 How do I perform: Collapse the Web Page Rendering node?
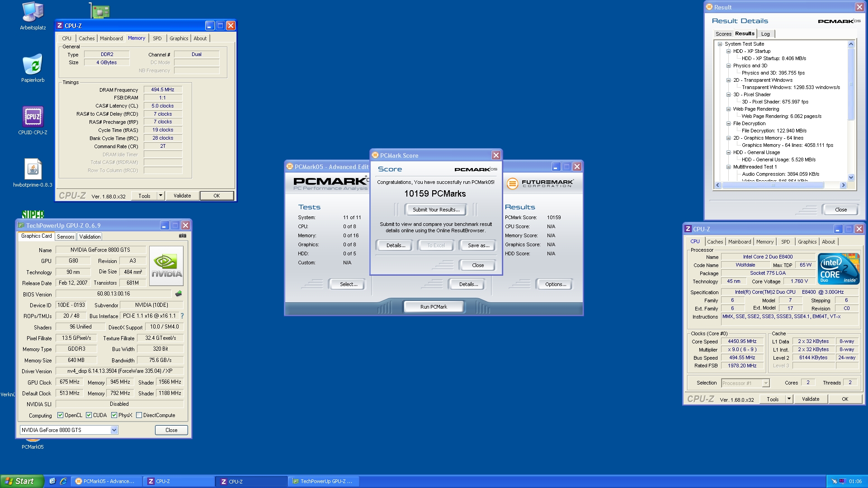(728, 109)
